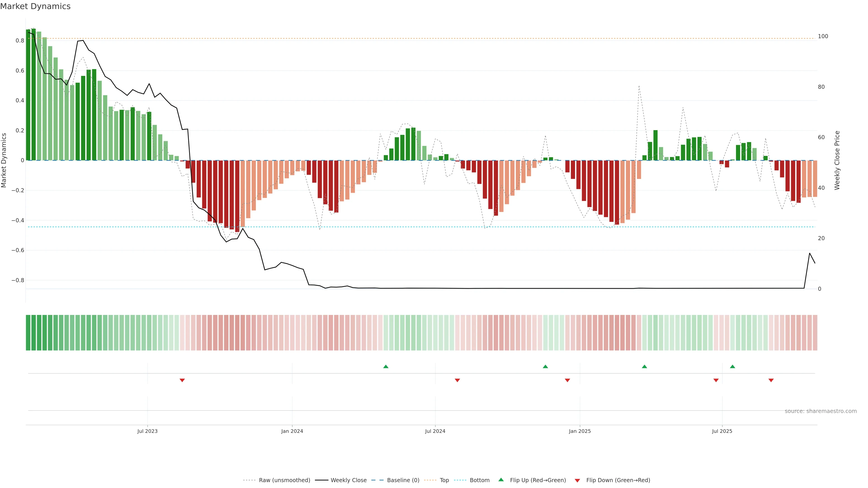This screenshot has height=488, width=868.
Task: Click the Jul 2023 x-axis label
Action: click(147, 431)
